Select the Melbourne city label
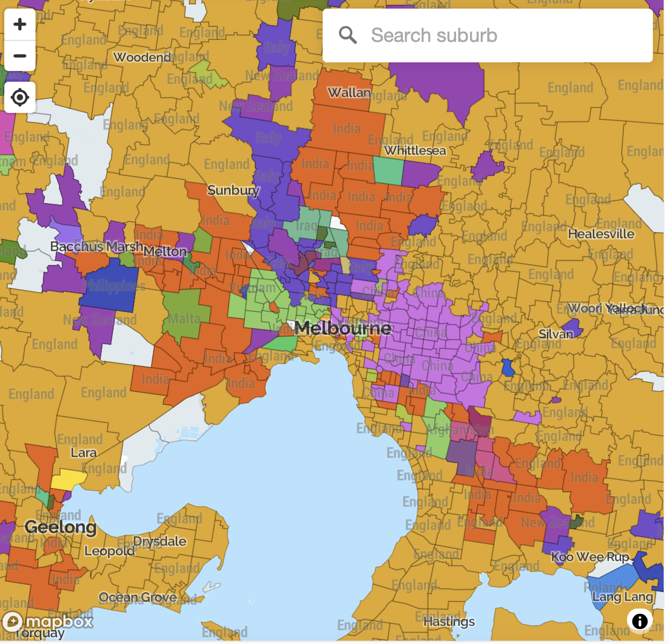 point(343,327)
